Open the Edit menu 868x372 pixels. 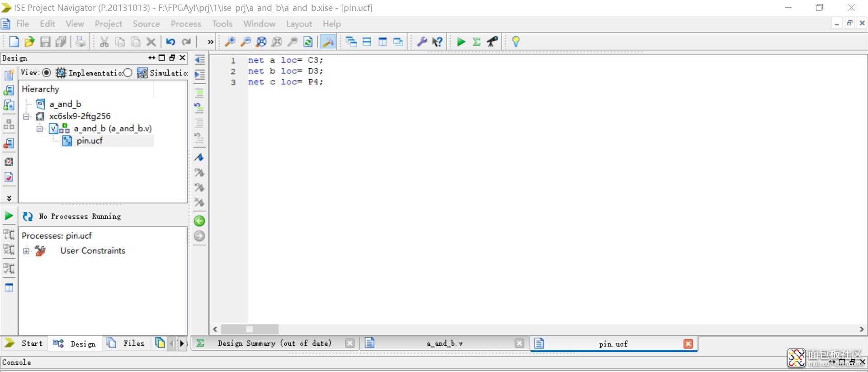(x=47, y=24)
